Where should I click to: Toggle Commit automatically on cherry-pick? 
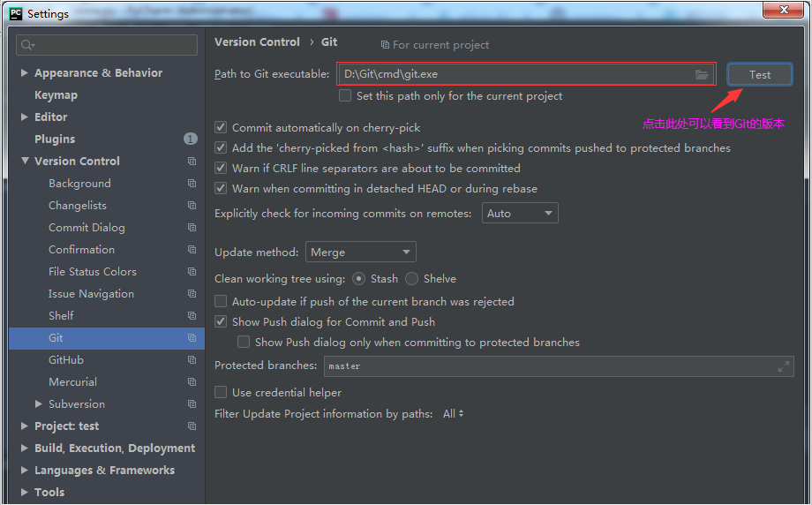click(221, 127)
